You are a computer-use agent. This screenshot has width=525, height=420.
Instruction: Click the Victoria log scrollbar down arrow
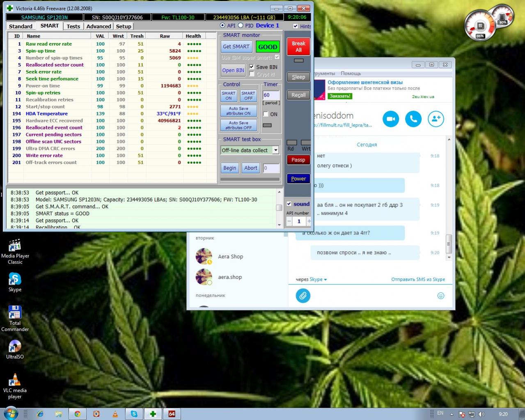[x=280, y=225]
